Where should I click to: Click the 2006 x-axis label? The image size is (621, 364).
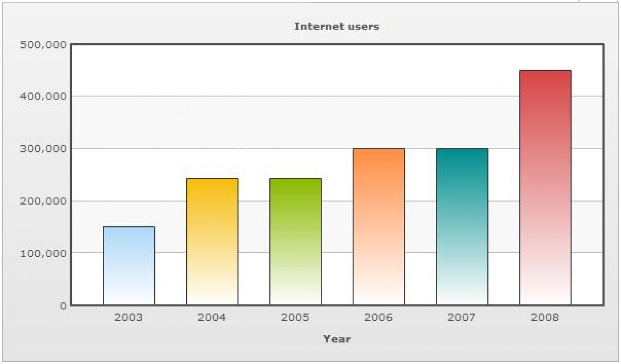coord(379,317)
